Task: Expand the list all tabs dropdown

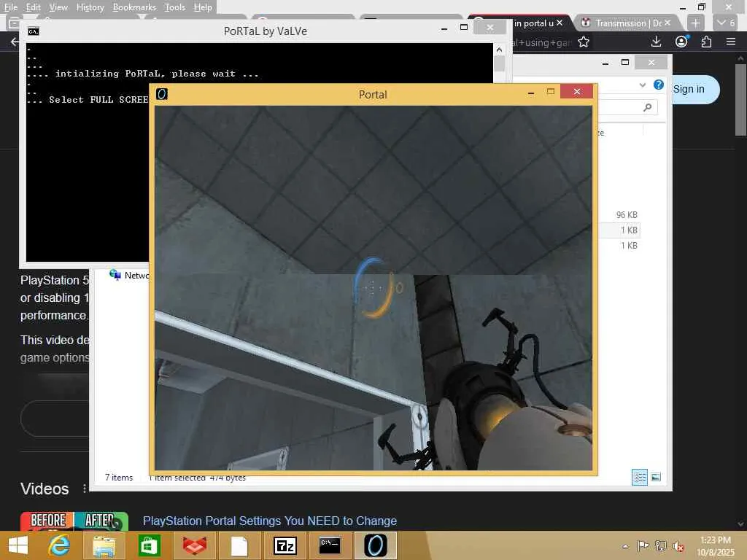Action: pos(726,23)
